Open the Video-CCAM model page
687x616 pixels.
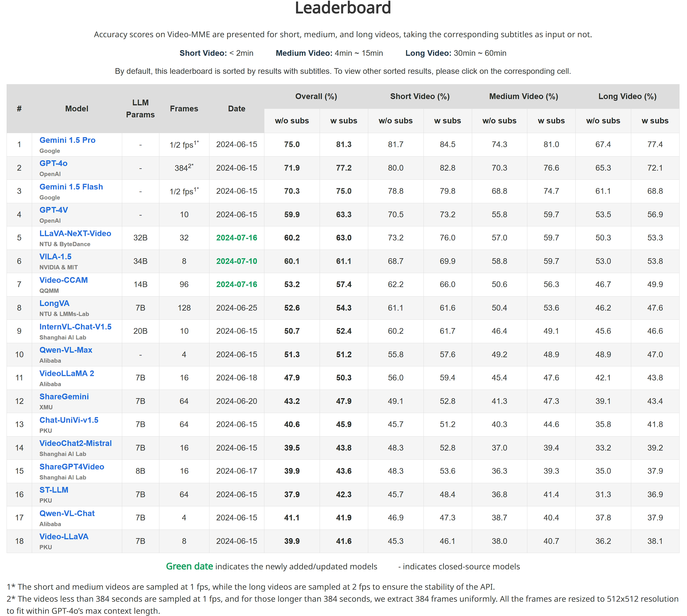coord(64,280)
